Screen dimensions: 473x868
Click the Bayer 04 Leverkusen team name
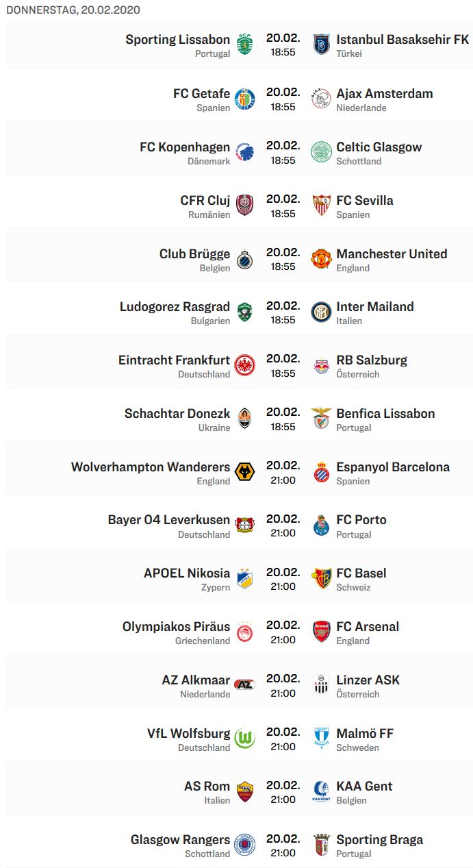pos(169,520)
